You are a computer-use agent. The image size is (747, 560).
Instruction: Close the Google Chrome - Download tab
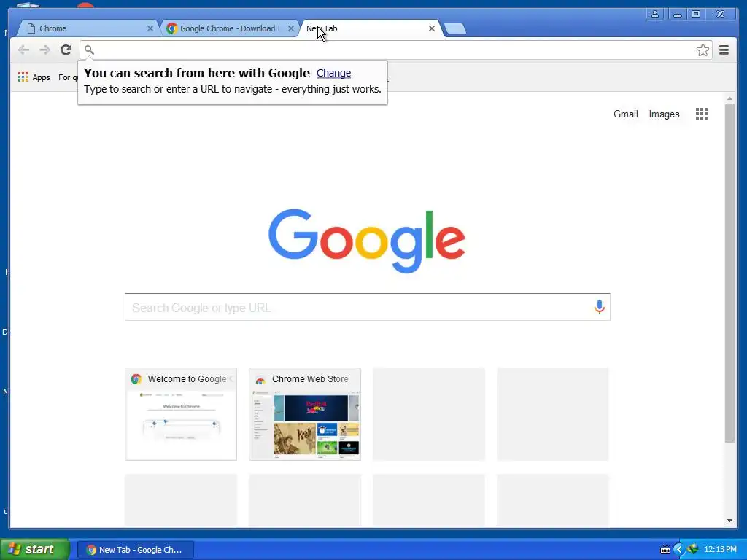coord(290,28)
